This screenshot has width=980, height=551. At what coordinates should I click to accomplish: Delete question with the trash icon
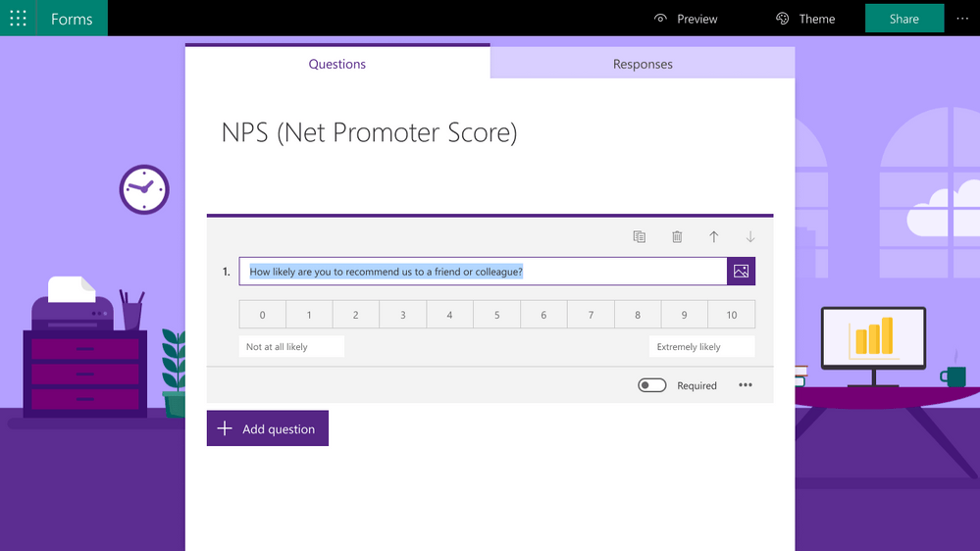677,236
